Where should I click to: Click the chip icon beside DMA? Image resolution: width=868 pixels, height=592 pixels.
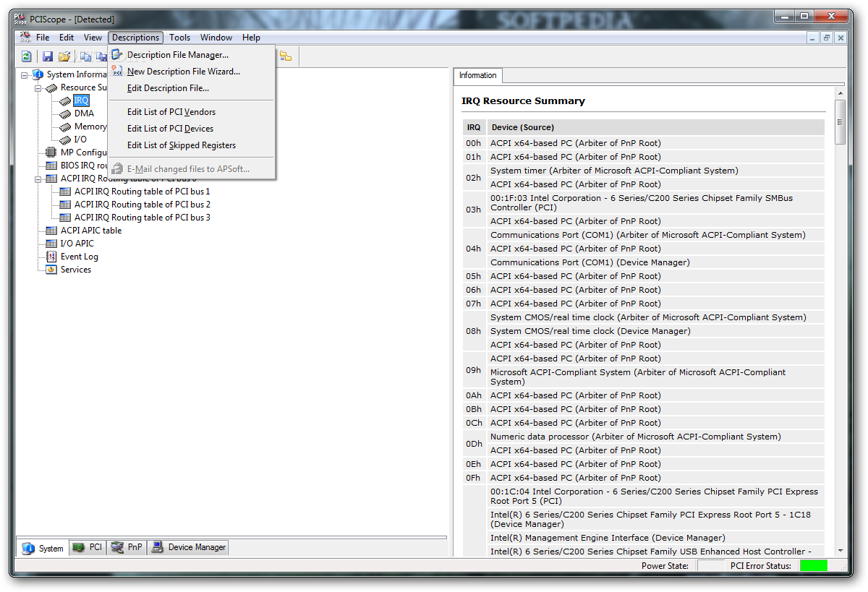click(65, 113)
